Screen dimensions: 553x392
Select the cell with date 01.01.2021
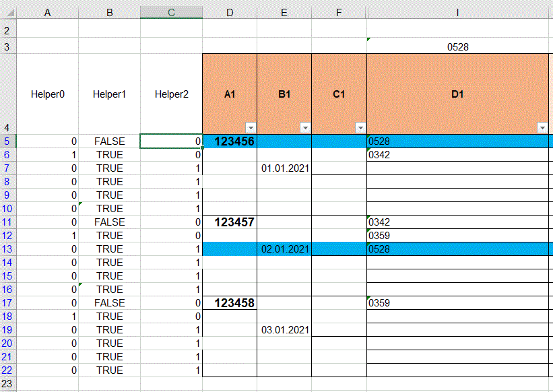click(x=284, y=168)
